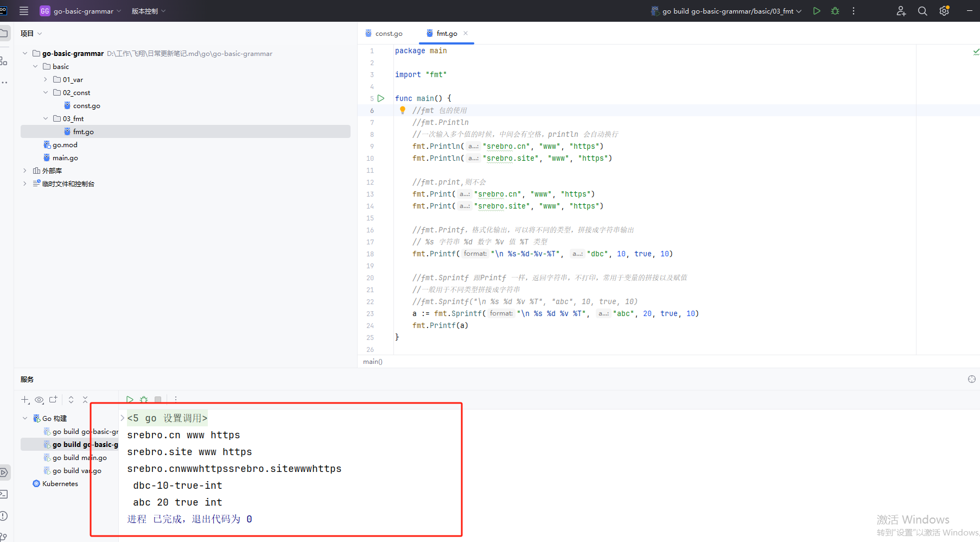Toggle the Services view options eye icon
Screen dimensions: 980x542
coord(39,400)
